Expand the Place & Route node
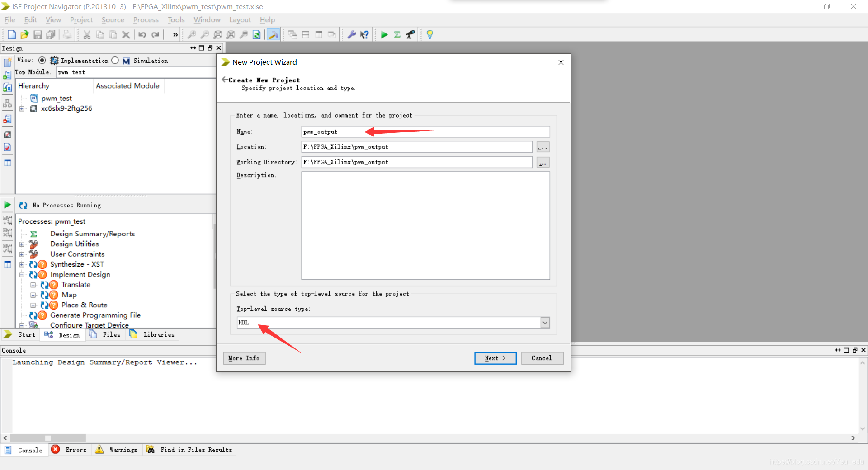This screenshot has width=868, height=470. click(x=33, y=305)
